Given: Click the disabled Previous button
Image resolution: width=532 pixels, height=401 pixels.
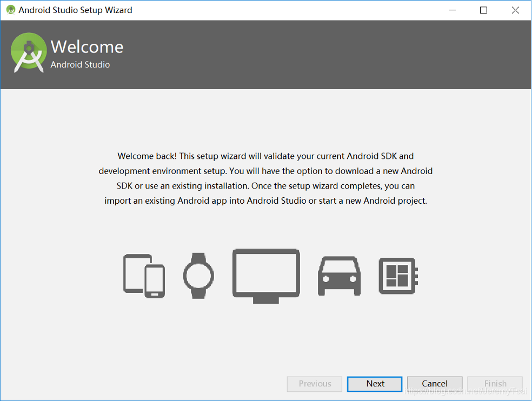Looking at the screenshot, I should [315, 384].
